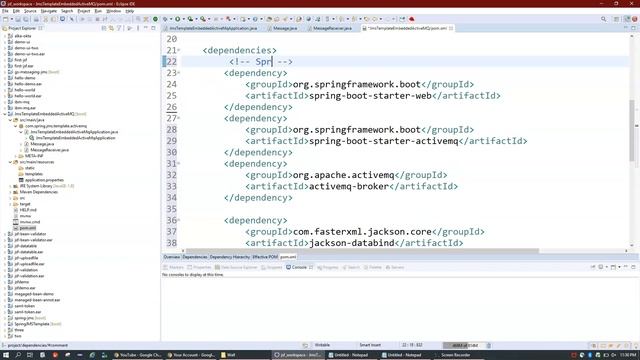Click the Coverage run toolbar icon
This screenshot has height=360, width=640.
coord(190,19)
